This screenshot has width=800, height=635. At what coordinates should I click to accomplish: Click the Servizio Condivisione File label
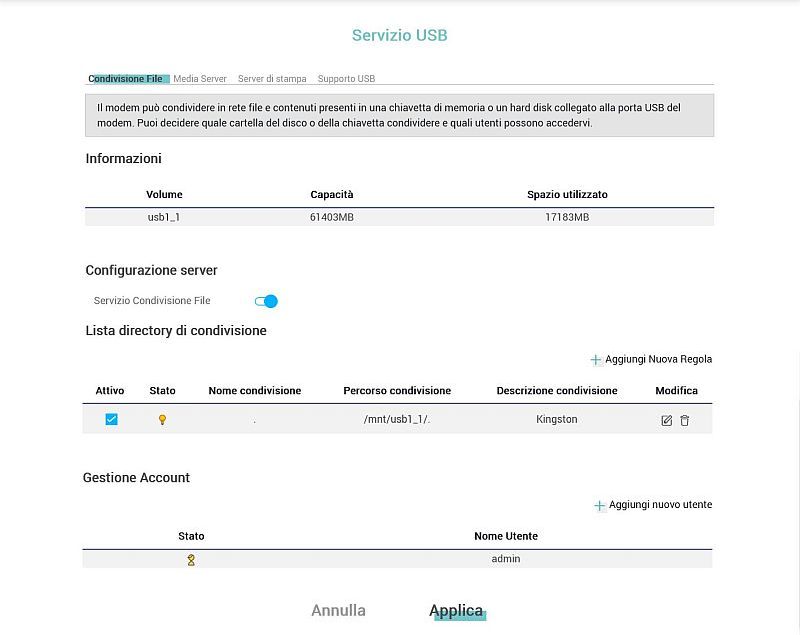click(152, 300)
